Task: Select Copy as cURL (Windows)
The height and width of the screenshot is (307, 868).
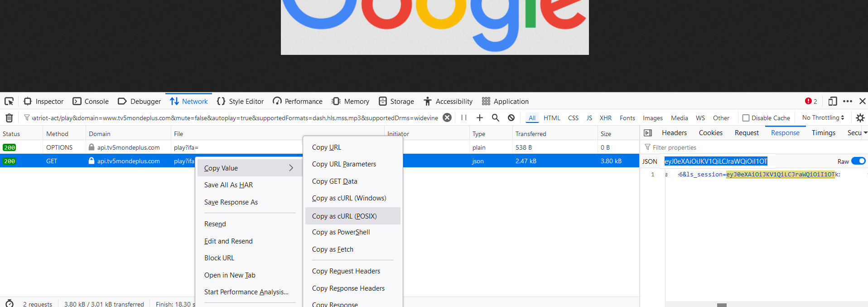Action: click(x=349, y=198)
